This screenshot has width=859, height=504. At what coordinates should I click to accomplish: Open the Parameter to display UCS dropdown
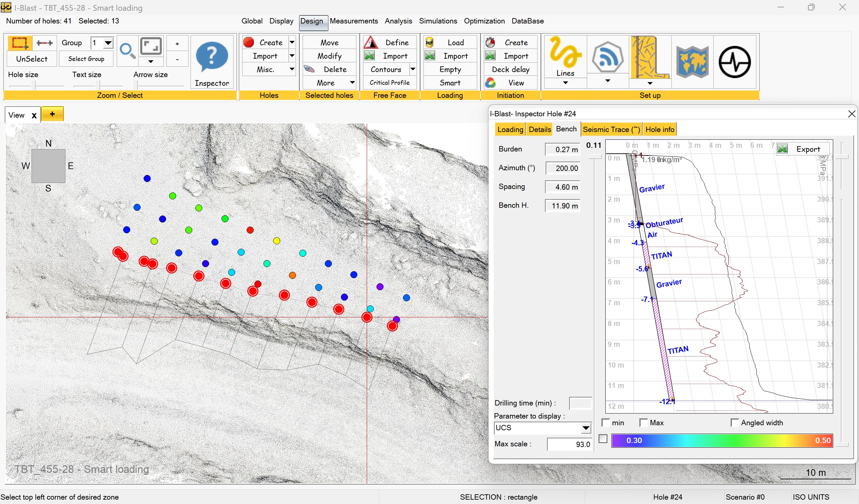tap(586, 428)
